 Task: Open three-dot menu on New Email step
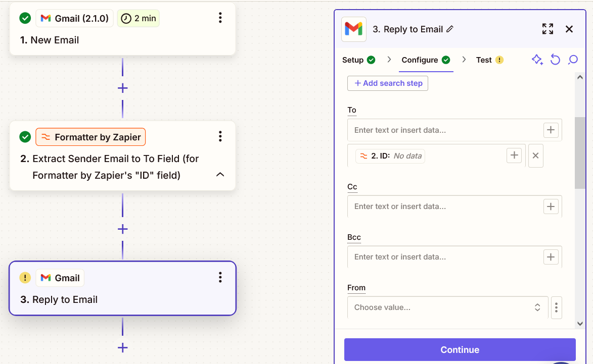click(220, 18)
